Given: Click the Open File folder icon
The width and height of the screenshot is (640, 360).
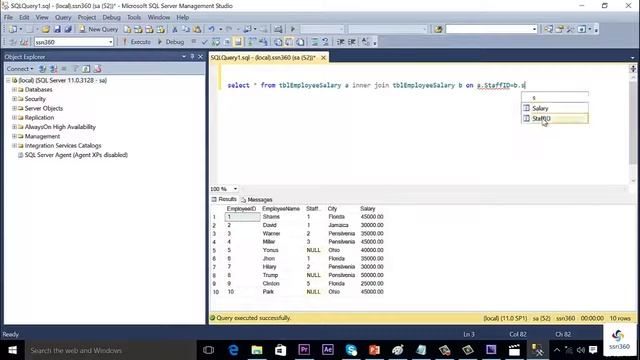Looking at the screenshot, I should [x=45, y=29].
